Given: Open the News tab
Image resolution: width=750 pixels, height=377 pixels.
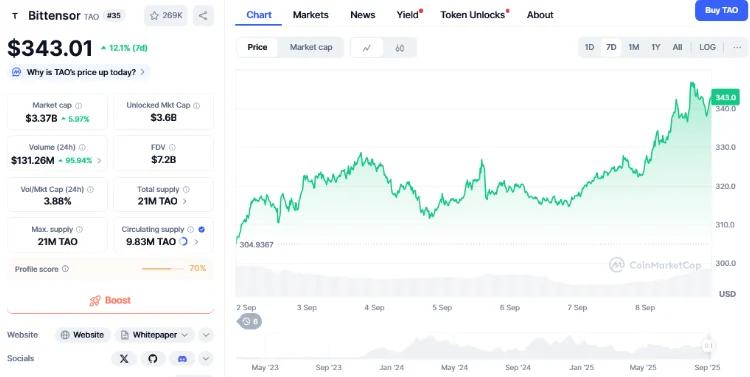Looking at the screenshot, I should point(363,15).
